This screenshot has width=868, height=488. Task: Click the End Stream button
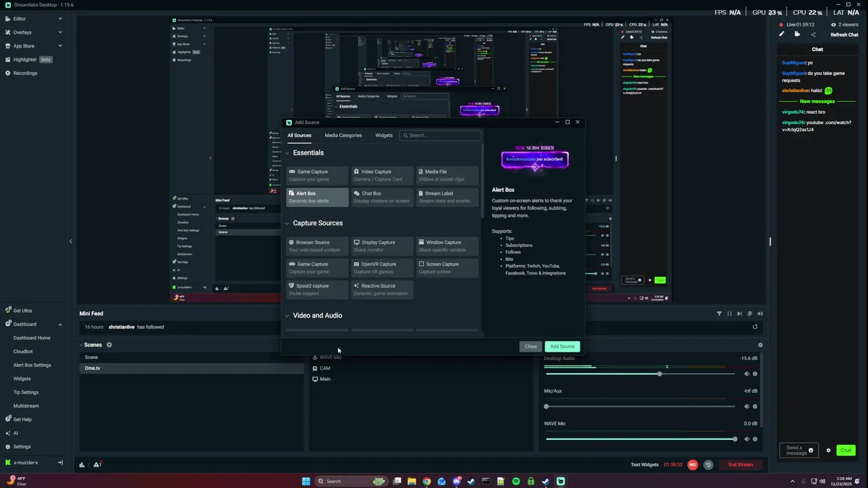tap(741, 465)
